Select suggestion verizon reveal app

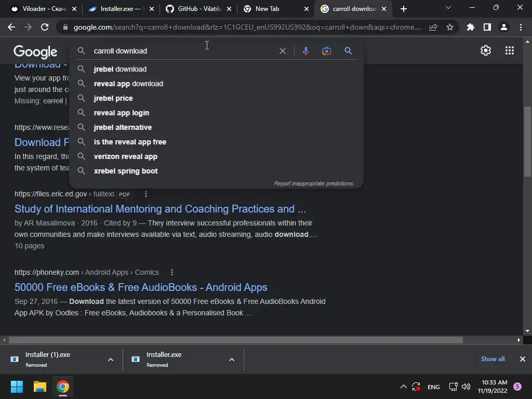[x=216, y=157]
